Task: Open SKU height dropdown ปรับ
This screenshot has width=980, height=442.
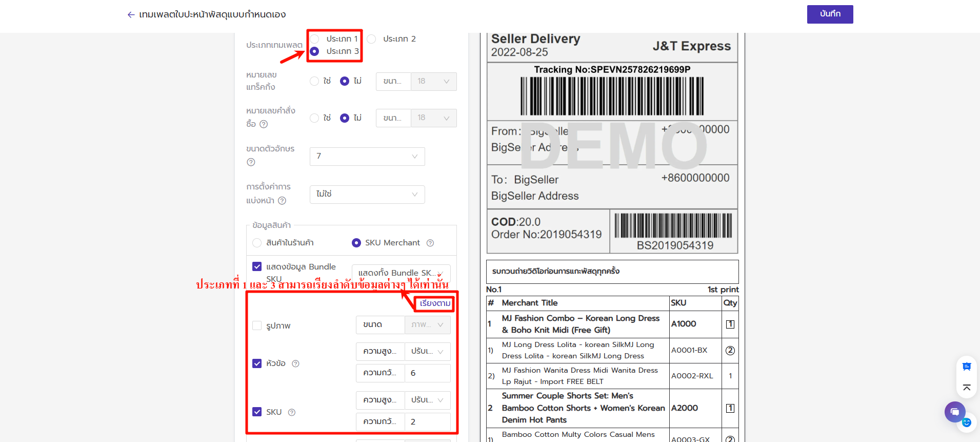Action: (427, 400)
